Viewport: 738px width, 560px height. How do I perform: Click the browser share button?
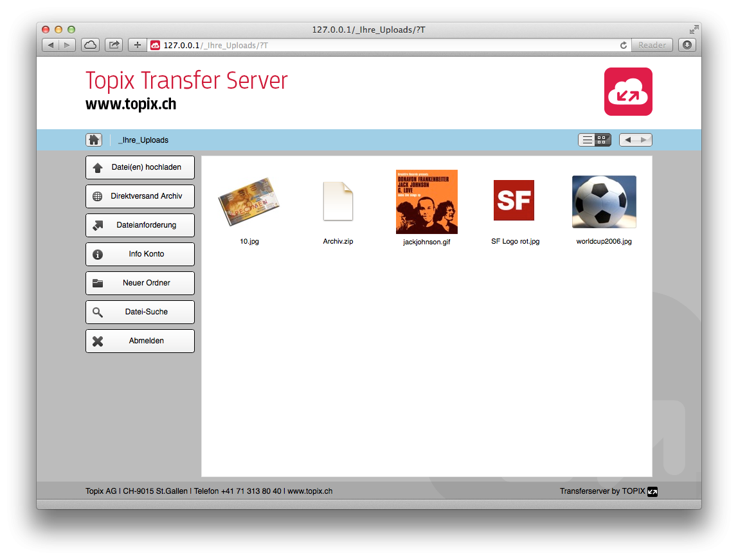114,45
